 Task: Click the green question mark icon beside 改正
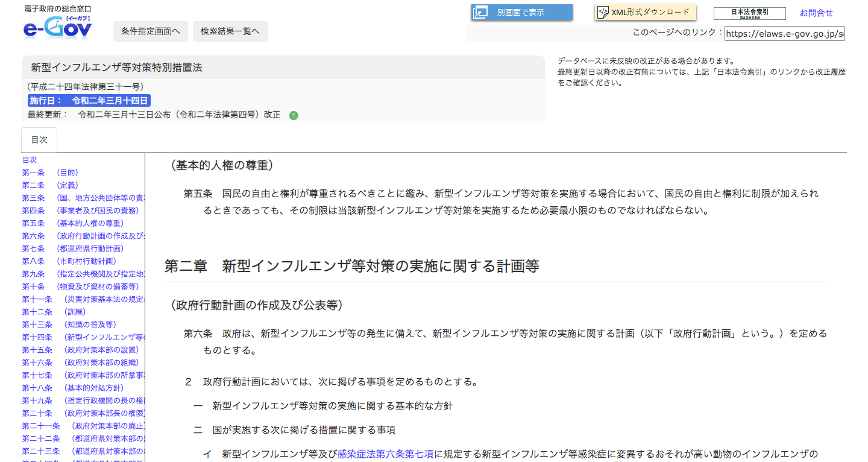(x=294, y=115)
